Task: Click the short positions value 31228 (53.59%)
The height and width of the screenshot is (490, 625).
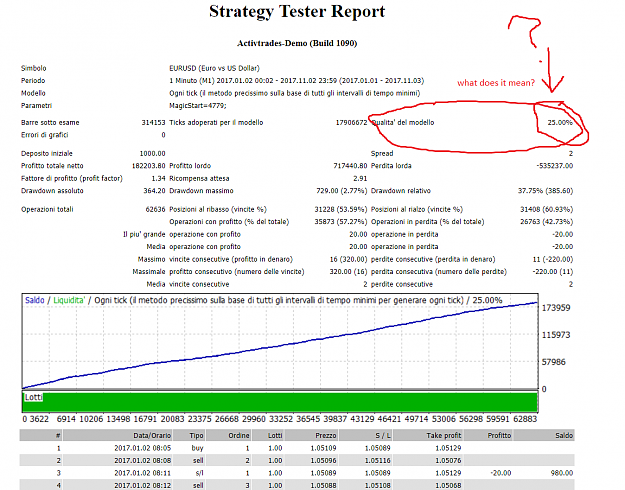Action: pos(341,209)
